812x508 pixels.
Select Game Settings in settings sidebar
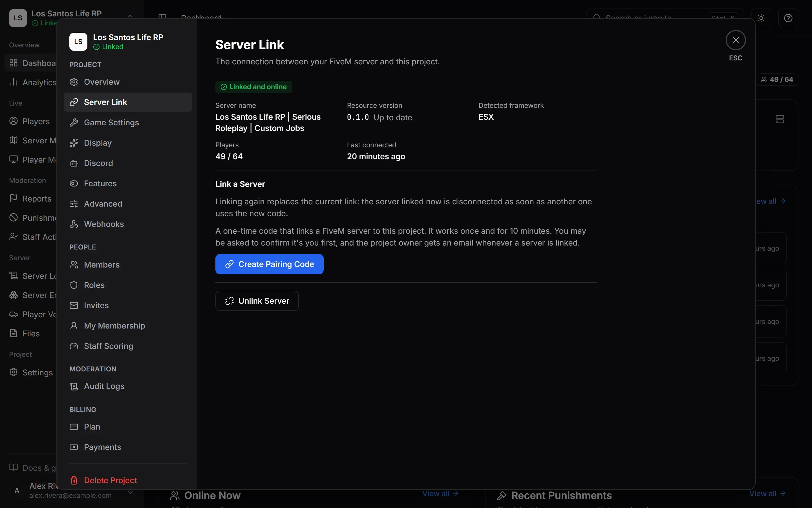point(127,122)
